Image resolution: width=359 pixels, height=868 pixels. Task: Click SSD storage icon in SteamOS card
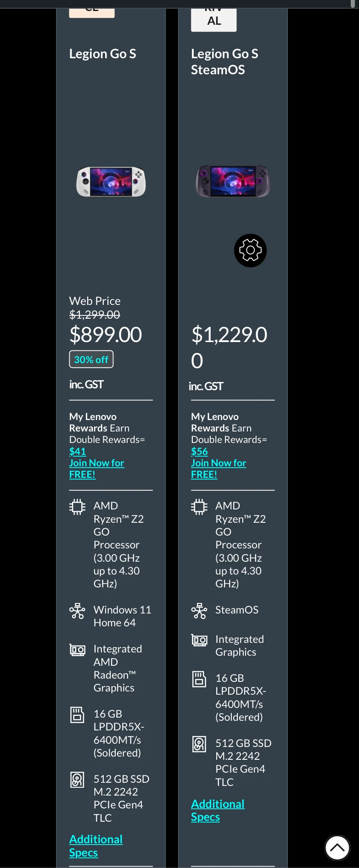[199, 744]
